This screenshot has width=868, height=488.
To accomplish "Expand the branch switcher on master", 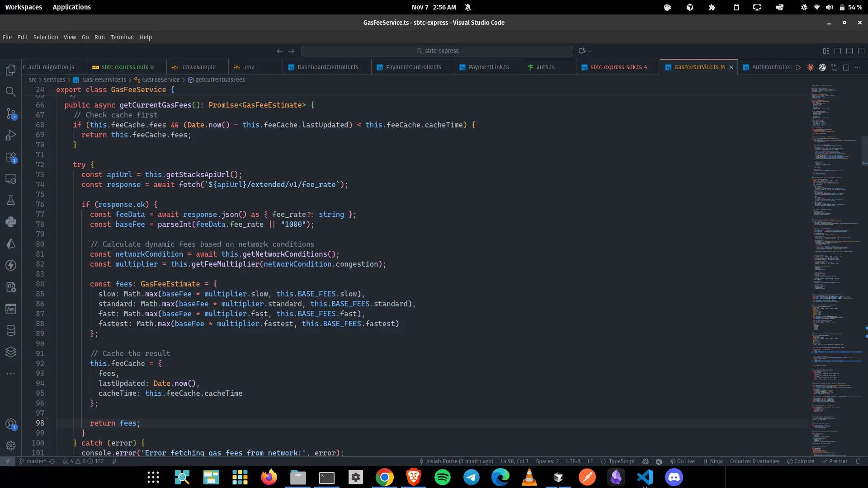I will point(33,461).
